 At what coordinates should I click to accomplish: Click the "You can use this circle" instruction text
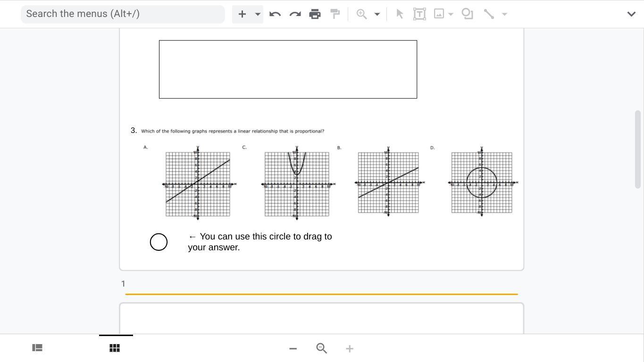coord(260,242)
